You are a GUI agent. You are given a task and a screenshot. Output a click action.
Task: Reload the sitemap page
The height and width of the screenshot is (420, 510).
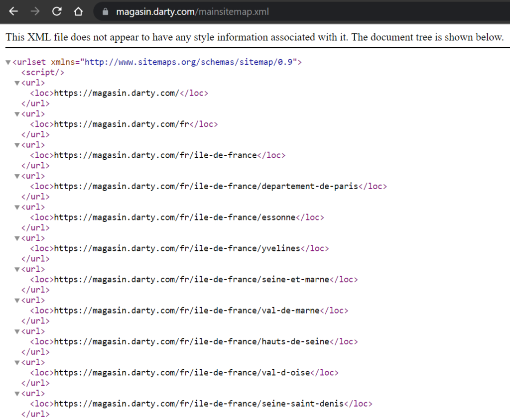tap(57, 12)
